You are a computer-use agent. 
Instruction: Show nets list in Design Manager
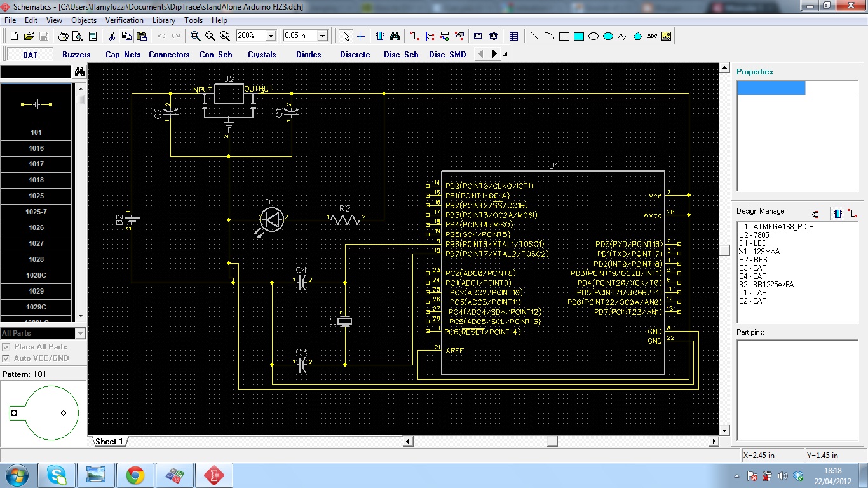(852, 213)
